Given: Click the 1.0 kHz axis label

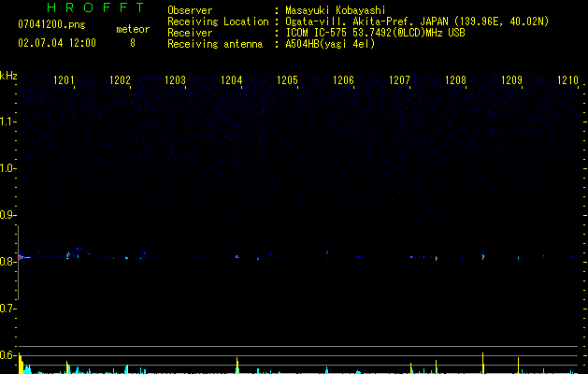Looking at the screenshot, I should pos(7,168).
